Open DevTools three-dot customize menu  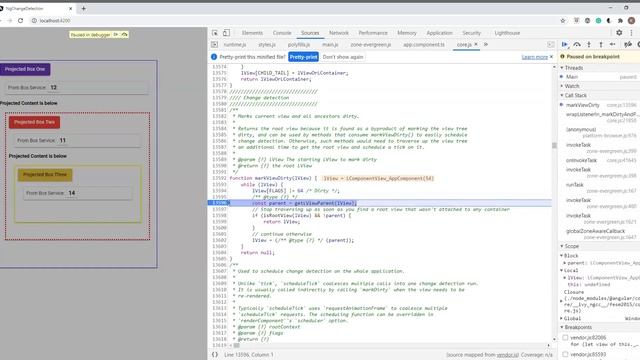[x=631, y=33]
